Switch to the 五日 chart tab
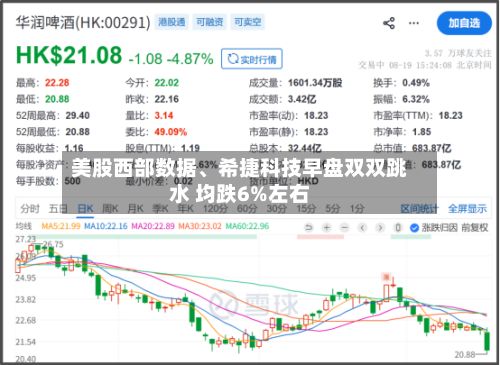Screen dimensions: 500x365 tap(58, 209)
